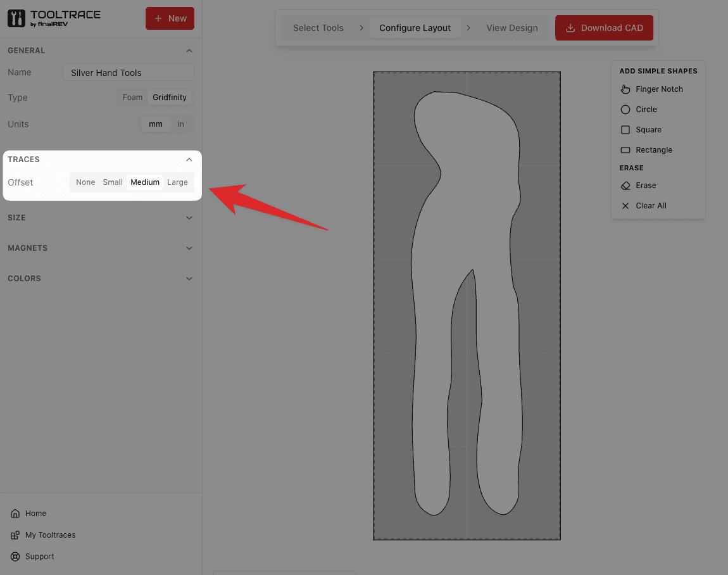Expand the Colors section
This screenshot has height=575, width=728.
(x=100, y=278)
